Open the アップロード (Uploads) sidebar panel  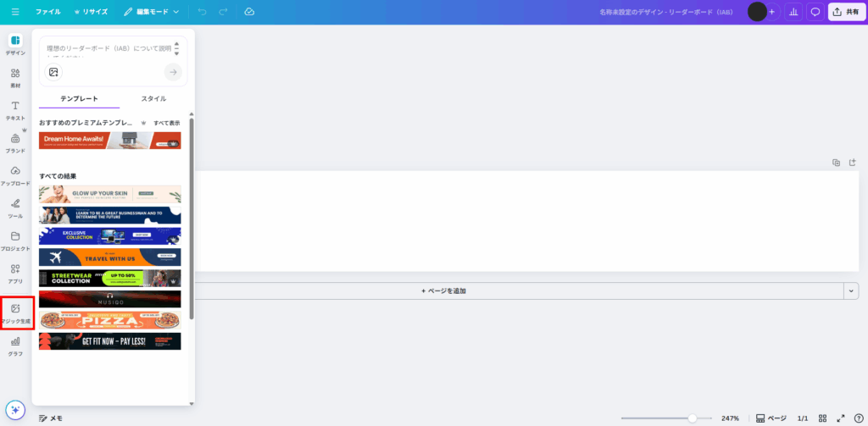tap(15, 175)
